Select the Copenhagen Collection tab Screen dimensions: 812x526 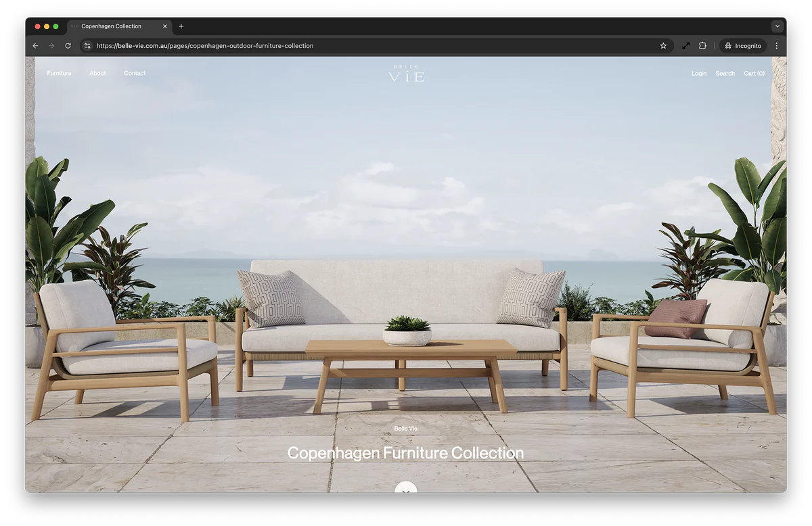119,26
